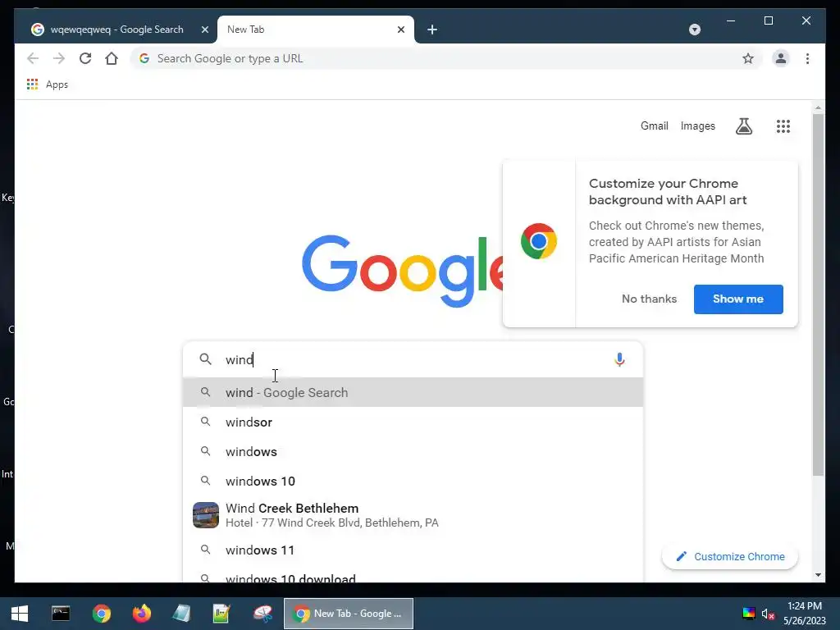Open the notepad-style taskbar app next to Firefox
The height and width of the screenshot is (630, 840).
click(181, 614)
